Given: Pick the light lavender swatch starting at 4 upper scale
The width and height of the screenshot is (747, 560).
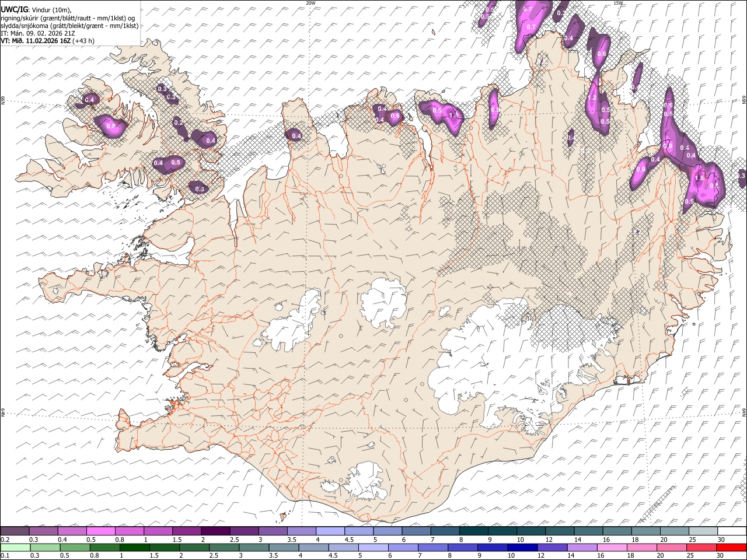Looking at the screenshot, I should [330, 531].
